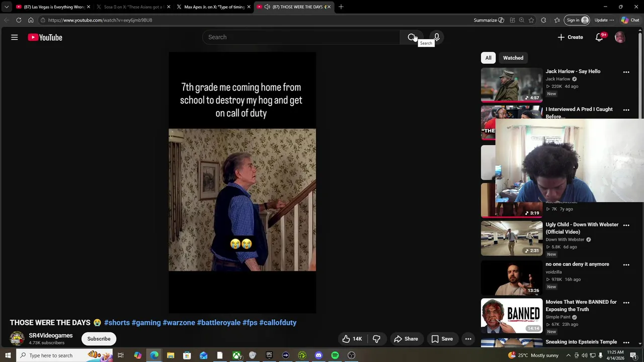Open options for Movies That Were BANNED video

626,303
